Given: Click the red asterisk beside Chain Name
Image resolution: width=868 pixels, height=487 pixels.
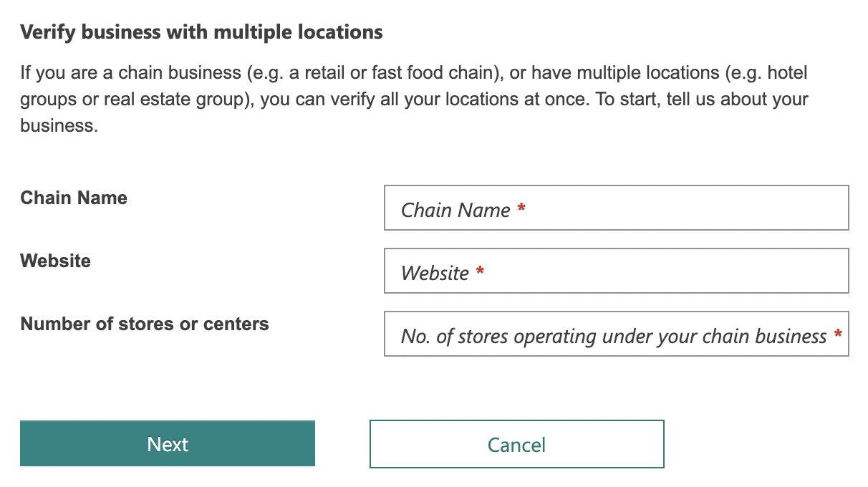Looking at the screenshot, I should click(x=522, y=208).
